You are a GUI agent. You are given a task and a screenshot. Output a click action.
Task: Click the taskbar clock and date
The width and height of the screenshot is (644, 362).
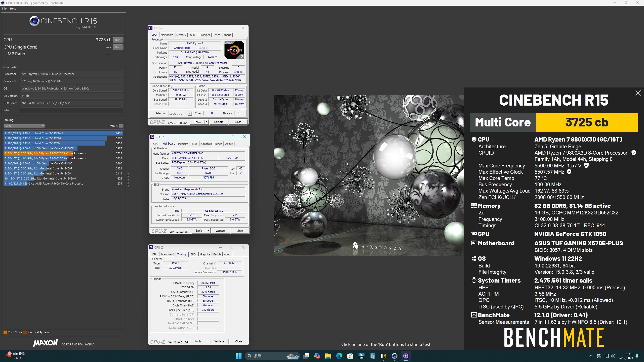pyautogui.click(x=626, y=356)
